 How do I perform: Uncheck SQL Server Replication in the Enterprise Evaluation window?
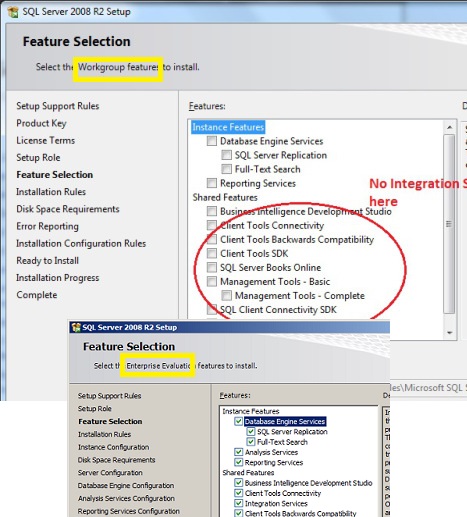pyautogui.click(x=251, y=432)
